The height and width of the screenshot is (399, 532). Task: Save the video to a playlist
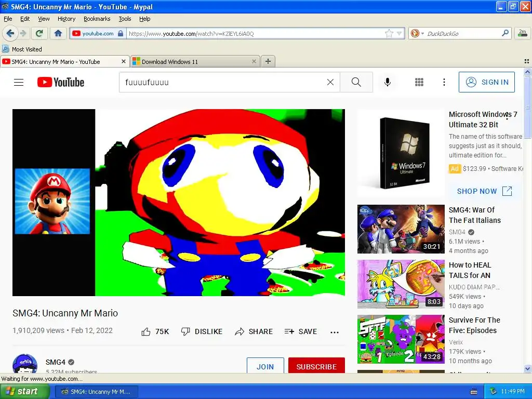click(x=301, y=331)
